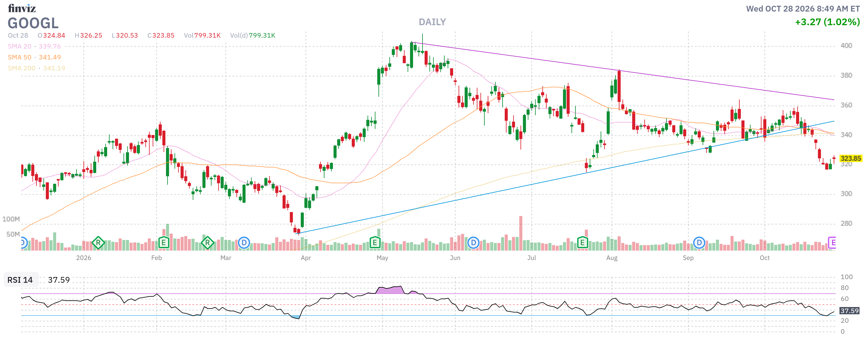Click the 400 price axis label
868x341 pixels.
point(846,46)
